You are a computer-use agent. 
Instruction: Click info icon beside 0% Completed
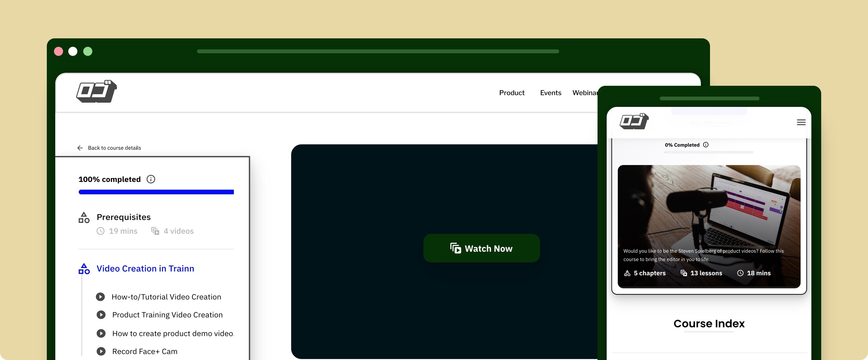705,145
